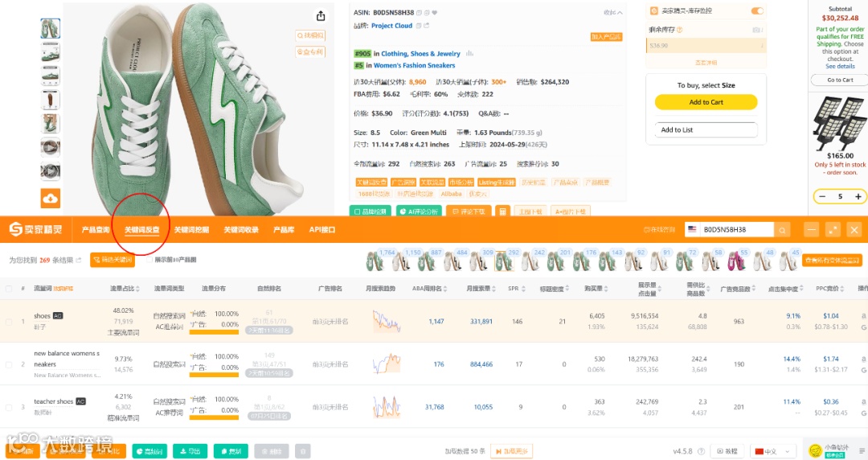Switch to the 关键词收录 tab
Screen dimensions: 868x460
241,229
